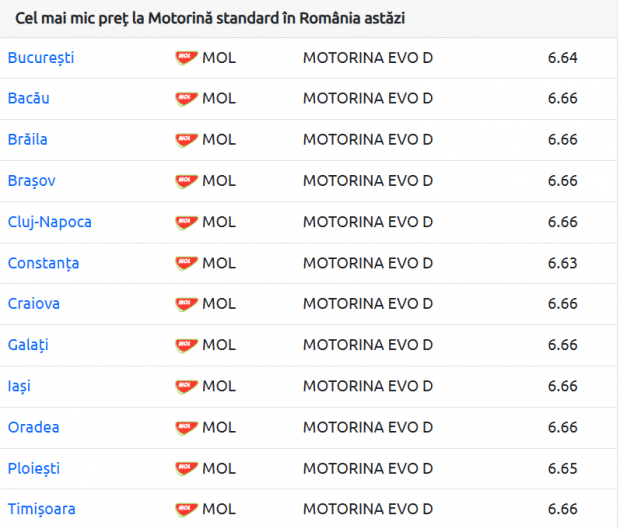Screen dimensions: 620x529
Task: Open the Craiova city link
Action: 34,304
